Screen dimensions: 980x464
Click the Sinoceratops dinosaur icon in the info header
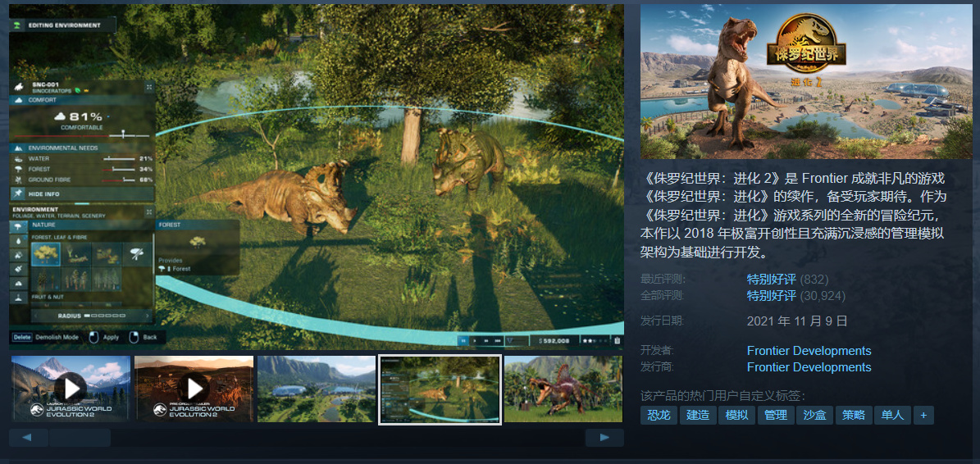pyautogui.click(x=19, y=87)
